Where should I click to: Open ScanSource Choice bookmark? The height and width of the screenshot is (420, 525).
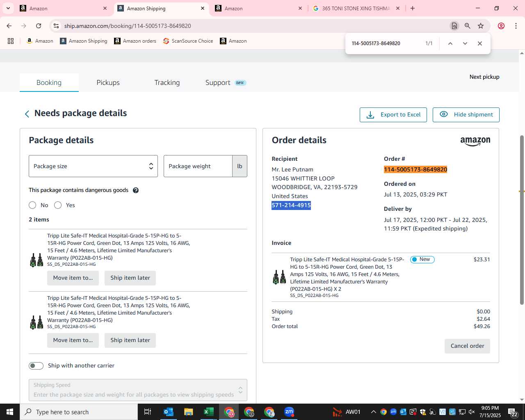point(188,41)
